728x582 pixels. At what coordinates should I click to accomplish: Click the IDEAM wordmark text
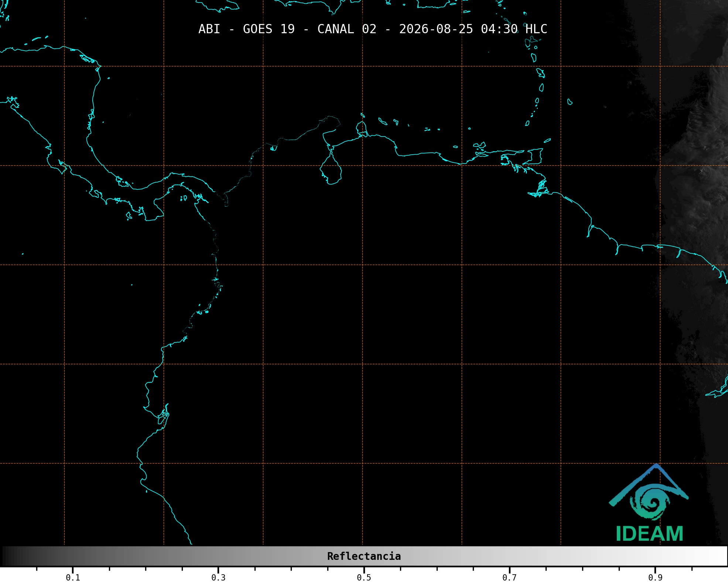(x=649, y=534)
